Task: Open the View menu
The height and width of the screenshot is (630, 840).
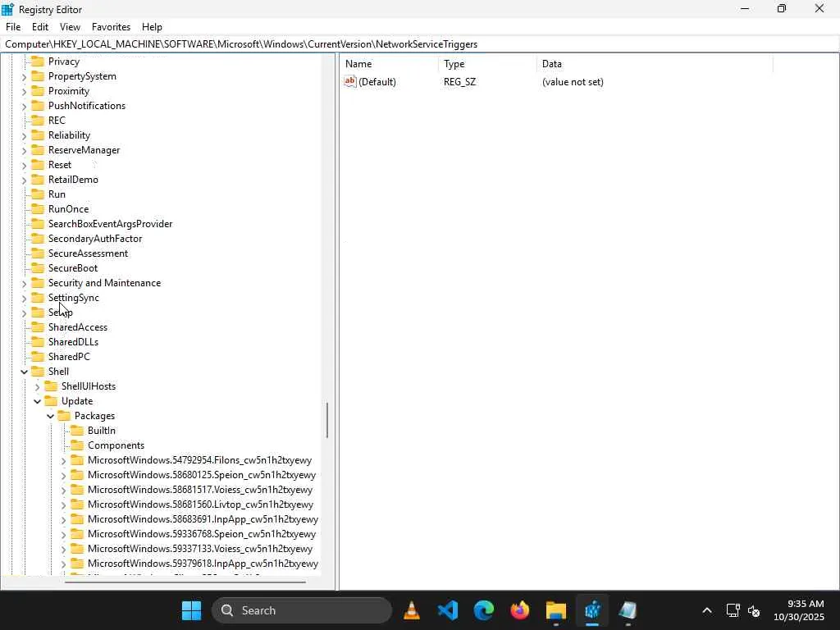Action: click(x=70, y=27)
